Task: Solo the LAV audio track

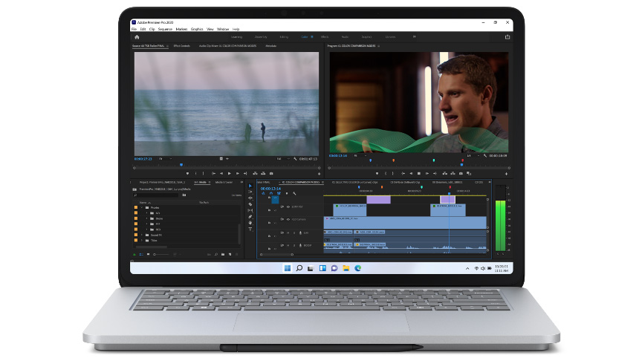Action: coord(294,233)
